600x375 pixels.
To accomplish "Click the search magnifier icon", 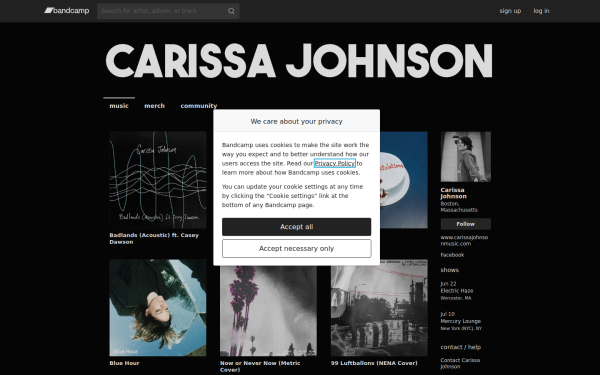I will click(231, 11).
